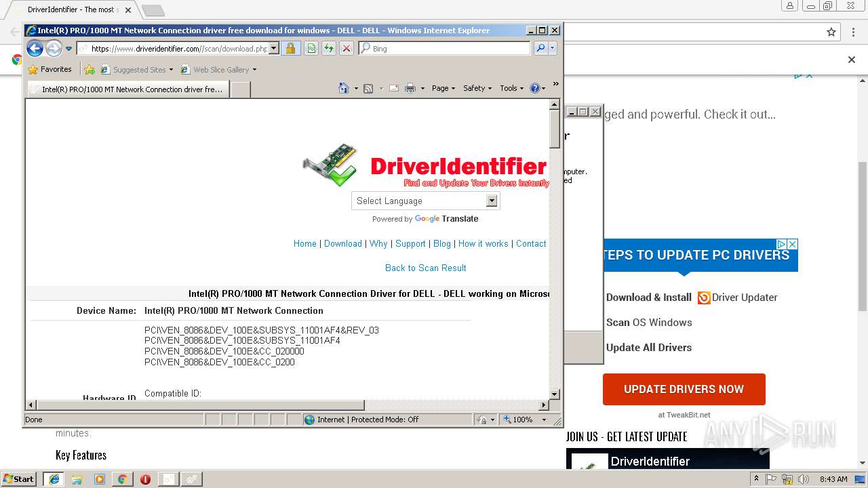Click the RSS Feeds icon
This screenshot has height=488, width=868.
pyautogui.click(x=368, y=88)
